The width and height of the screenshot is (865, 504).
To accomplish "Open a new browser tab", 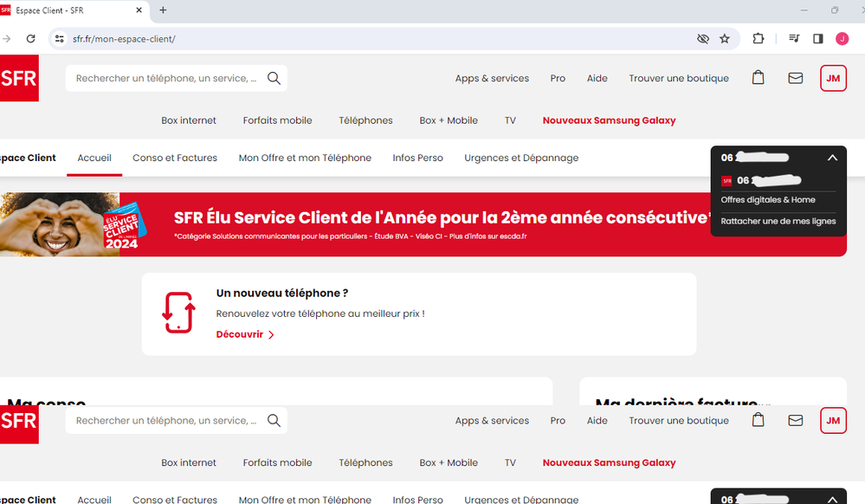I will pos(163,10).
